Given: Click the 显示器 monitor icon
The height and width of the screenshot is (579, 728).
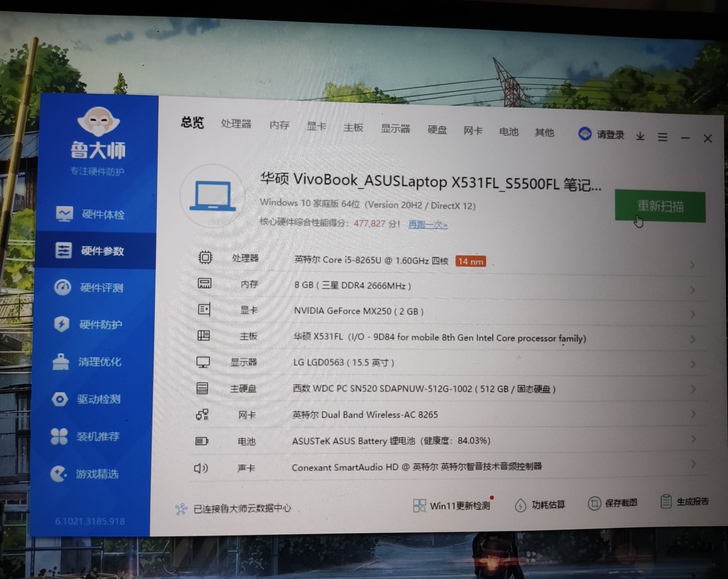Looking at the screenshot, I should click(203, 362).
